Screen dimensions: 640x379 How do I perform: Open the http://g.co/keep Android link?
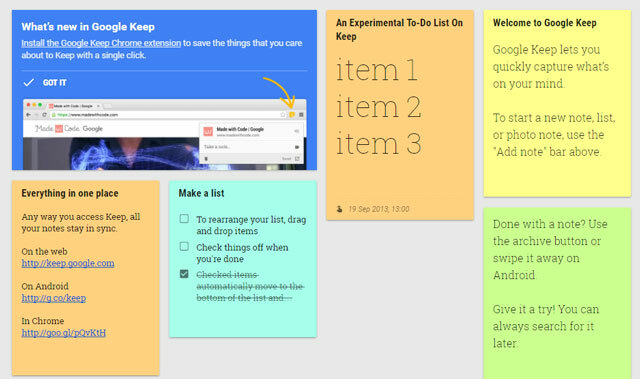point(53,298)
